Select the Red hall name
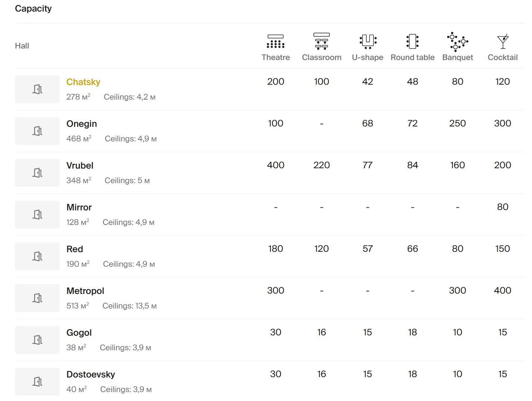The width and height of the screenshot is (532, 401). (75, 249)
